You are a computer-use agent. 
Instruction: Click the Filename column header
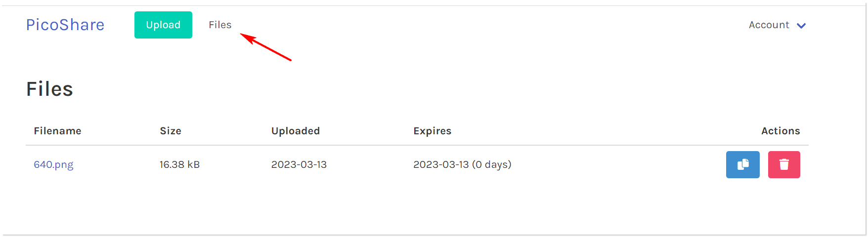(57, 131)
